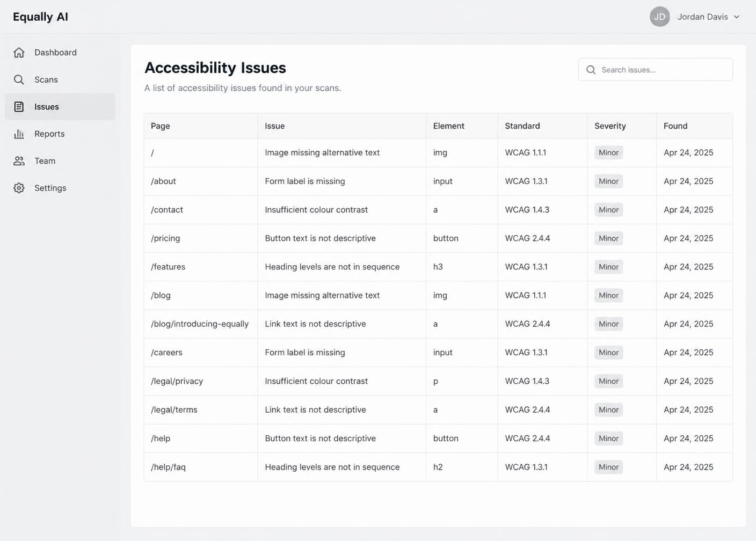Click the Jordan Davis username
Viewport: 756px width, 541px height.
(703, 17)
